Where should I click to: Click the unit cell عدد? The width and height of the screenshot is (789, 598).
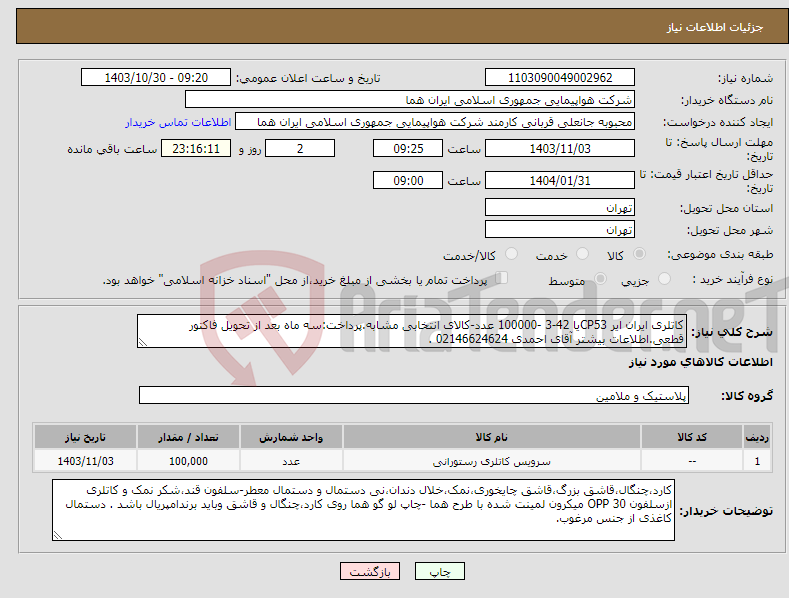[x=291, y=461]
